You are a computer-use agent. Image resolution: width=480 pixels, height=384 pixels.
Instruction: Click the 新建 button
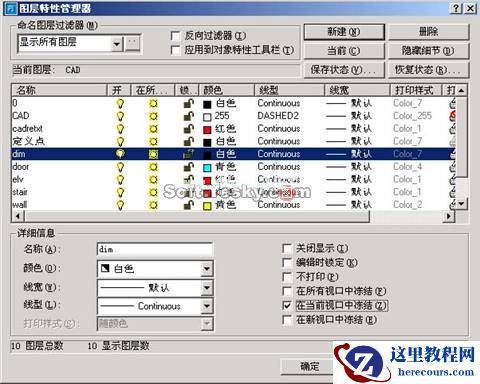(x=344, y=32)
